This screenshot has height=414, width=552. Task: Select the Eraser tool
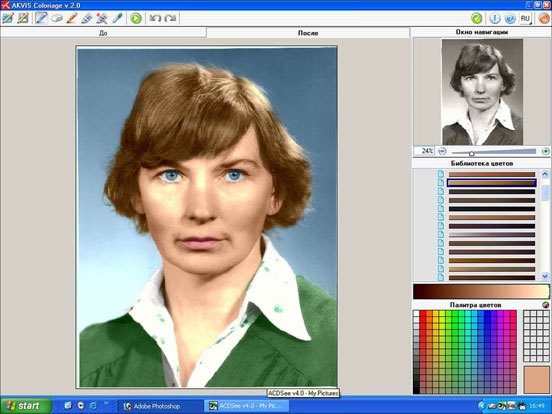pos(56,18)
